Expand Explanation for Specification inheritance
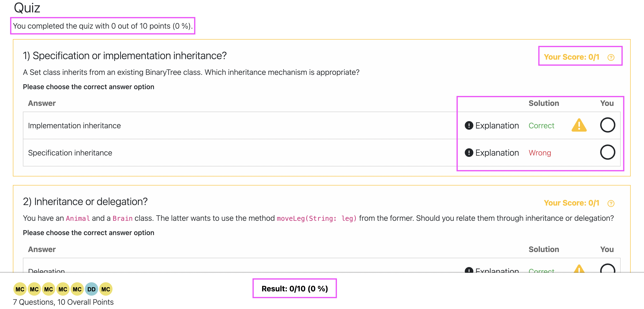 [491, 153]
